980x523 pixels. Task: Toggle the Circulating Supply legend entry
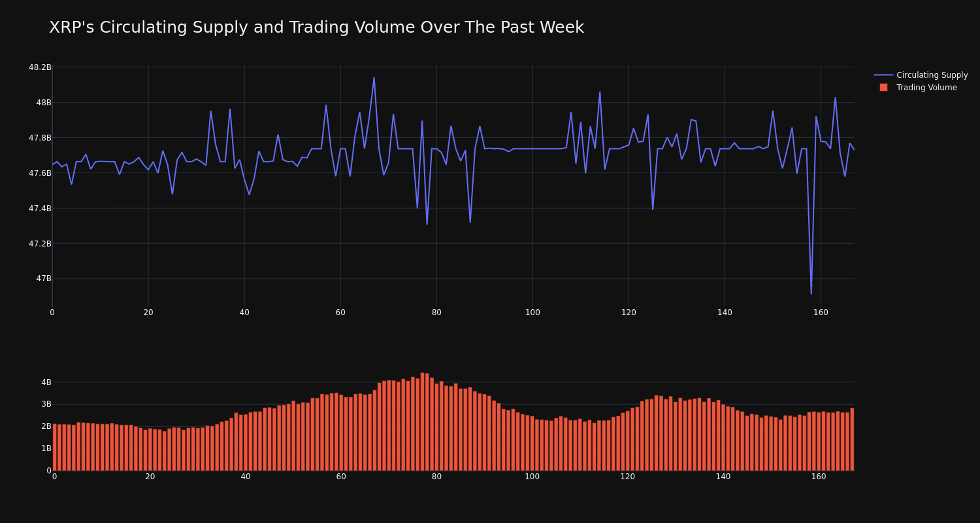pyautogui.click(x=921, y=75)
